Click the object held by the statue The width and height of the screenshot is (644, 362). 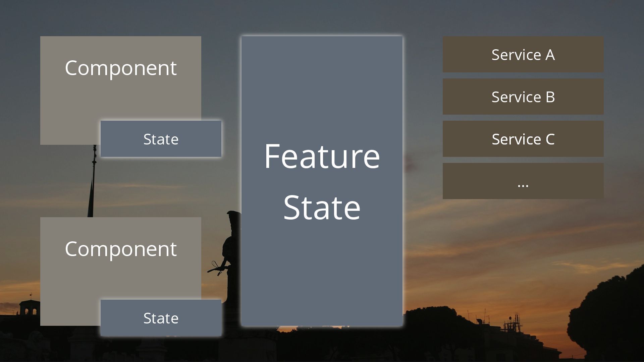tap(215, 268)
